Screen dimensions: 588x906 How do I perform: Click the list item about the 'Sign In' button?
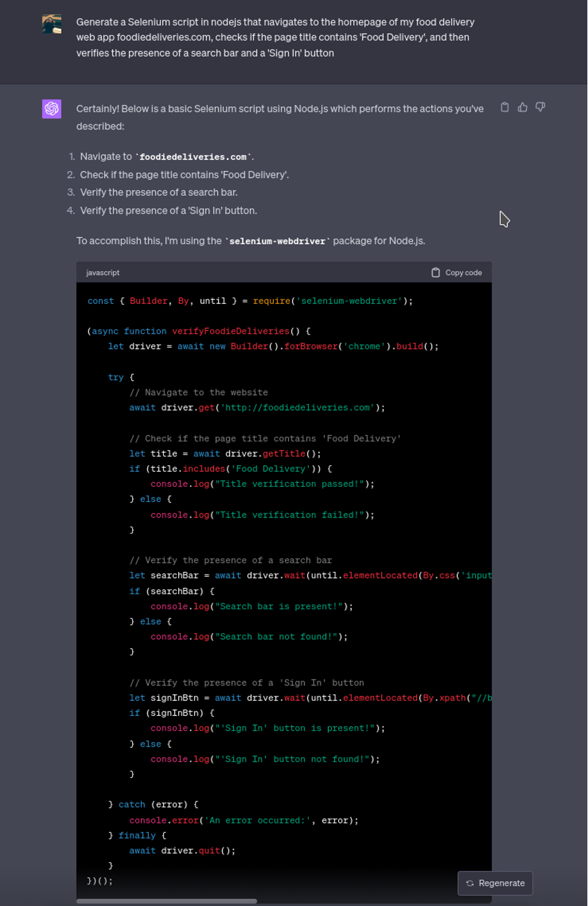[x=168, y=211]
